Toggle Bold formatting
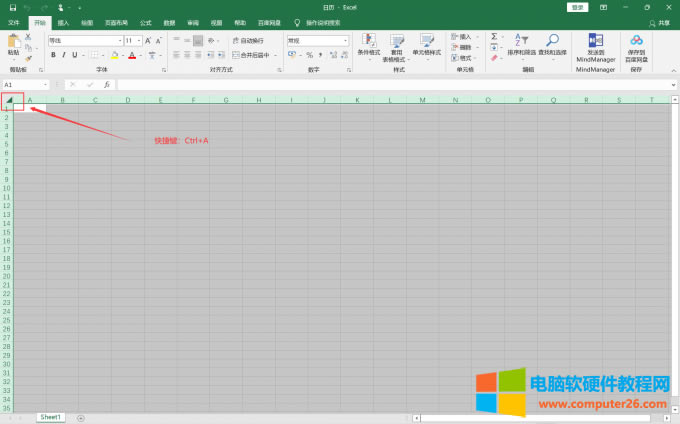The height and width of the screenshot is (424, 680). pos(53,55)
